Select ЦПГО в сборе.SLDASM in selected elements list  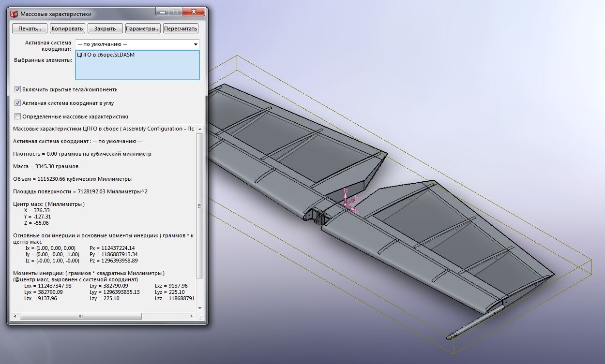pos(106,55)
